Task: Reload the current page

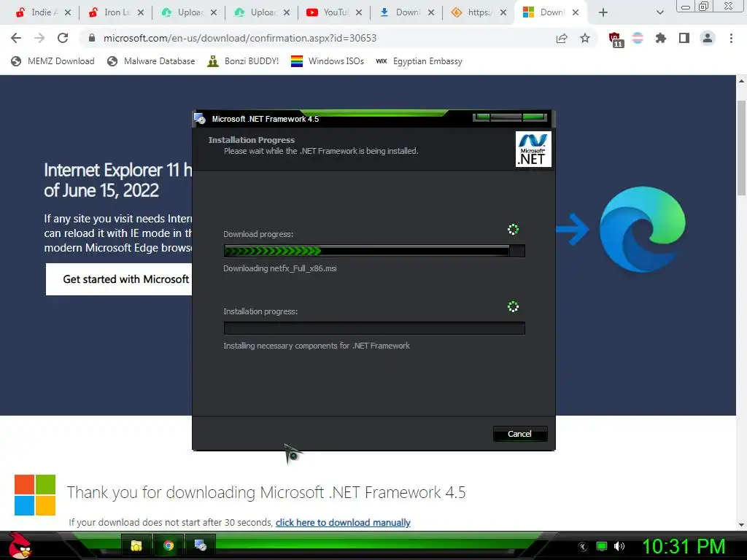Action: pyautogui.click(x=63, y=38)
